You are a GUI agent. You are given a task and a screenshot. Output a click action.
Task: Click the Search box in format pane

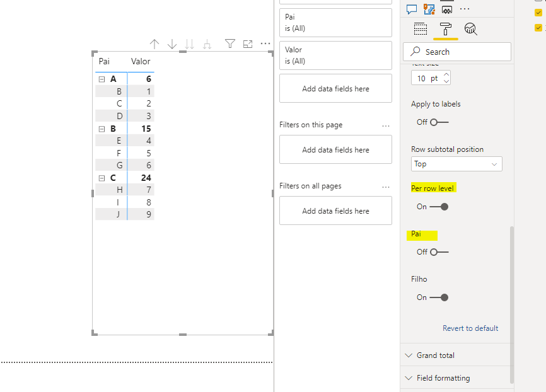(457, 52)
